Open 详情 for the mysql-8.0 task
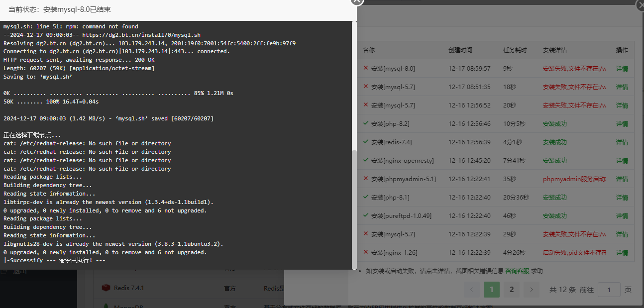 pyautogui.click(x=622, y=69)
